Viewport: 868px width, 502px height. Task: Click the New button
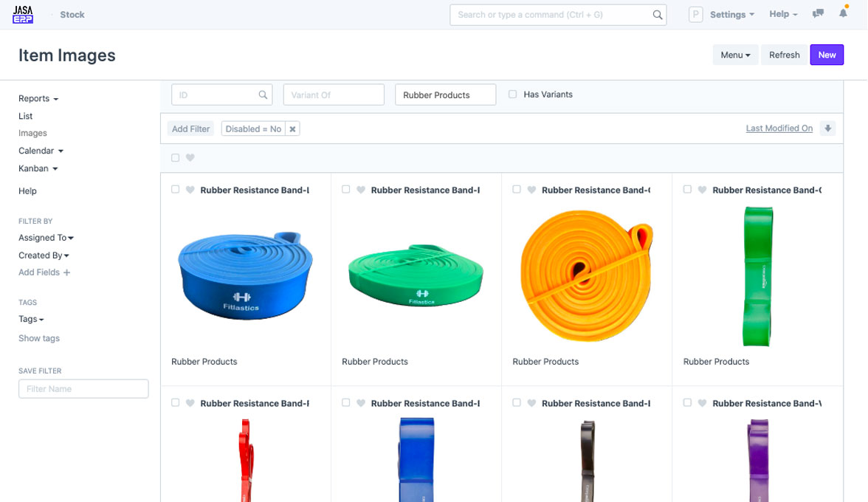coord(826,55)
